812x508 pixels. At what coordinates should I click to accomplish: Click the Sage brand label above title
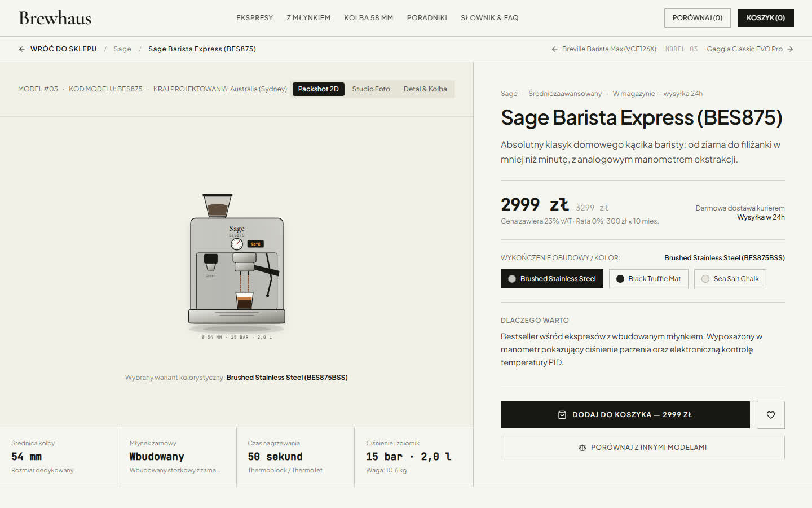(x=509, y=94)
